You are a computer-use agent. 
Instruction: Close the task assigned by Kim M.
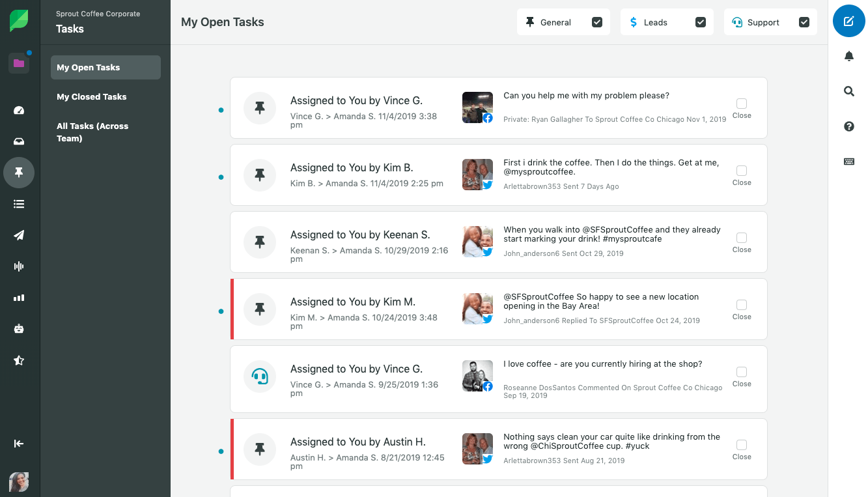(x=742, y=305)
